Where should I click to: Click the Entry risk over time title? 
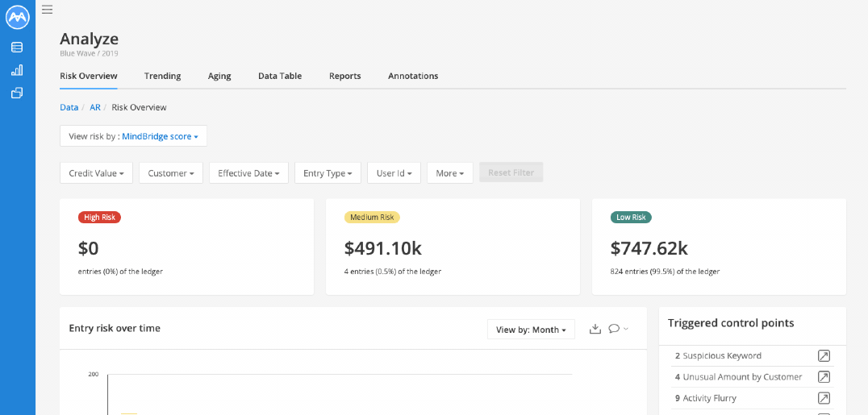(115, 328)
